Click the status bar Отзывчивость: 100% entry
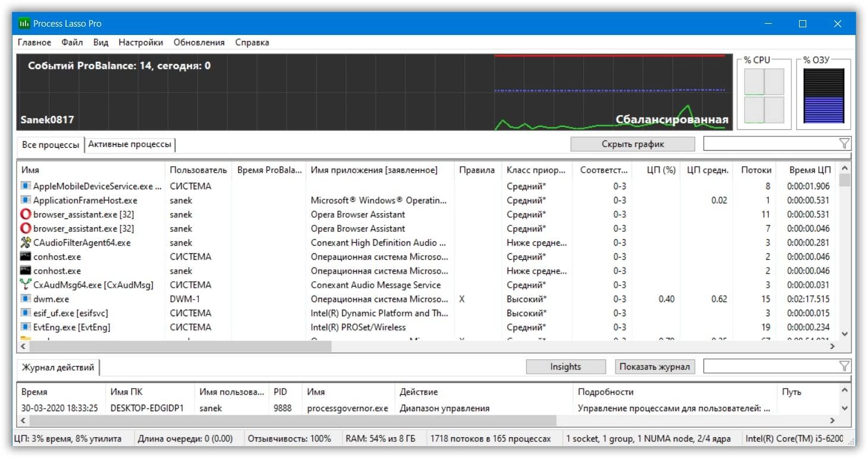 (x=289, y=439)
